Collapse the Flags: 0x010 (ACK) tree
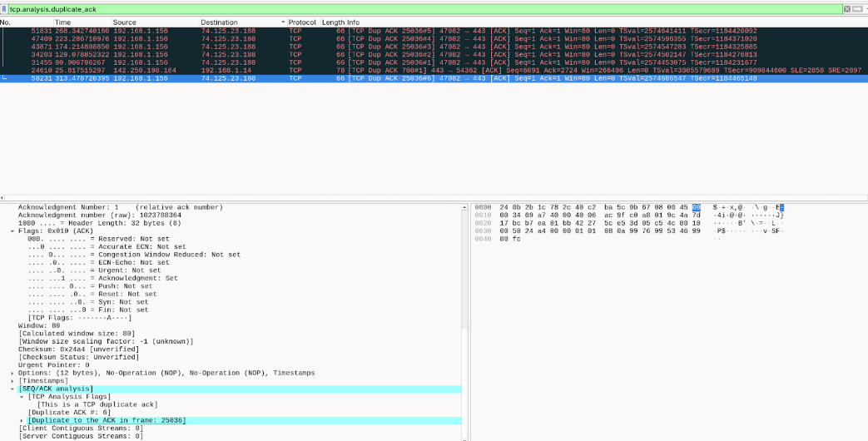Screen dimensions: 868x441 pyautogui.click(x=12, y=231)
